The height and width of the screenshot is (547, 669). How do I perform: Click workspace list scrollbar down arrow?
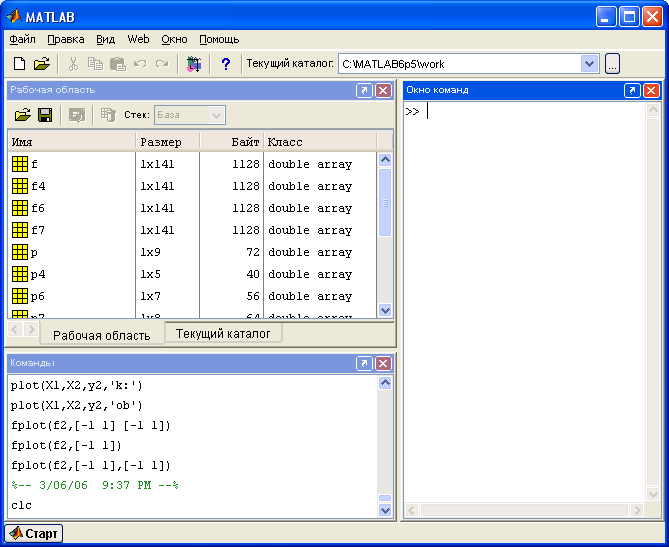coord(385,310)
